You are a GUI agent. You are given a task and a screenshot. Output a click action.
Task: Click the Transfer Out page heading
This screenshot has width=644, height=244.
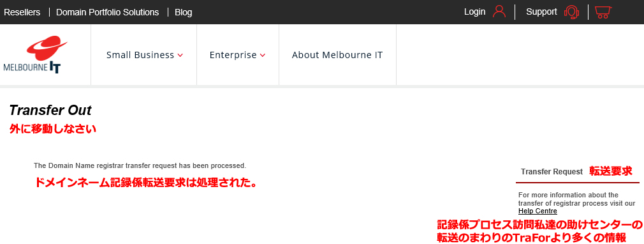(x=50, y=111)
